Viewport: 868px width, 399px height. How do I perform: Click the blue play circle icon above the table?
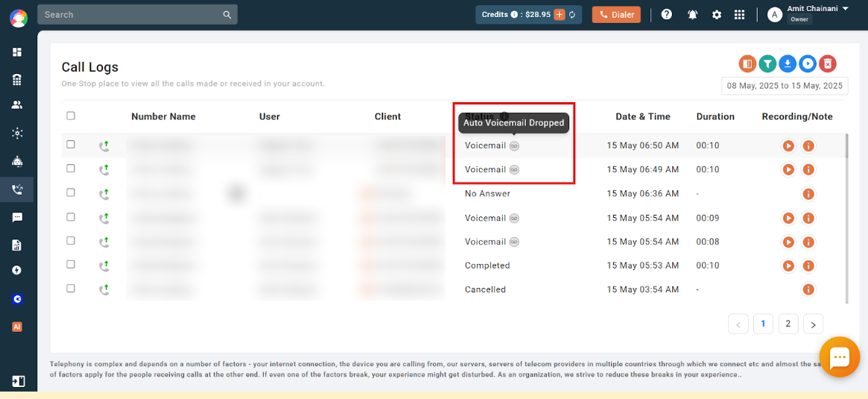point(808,63)
